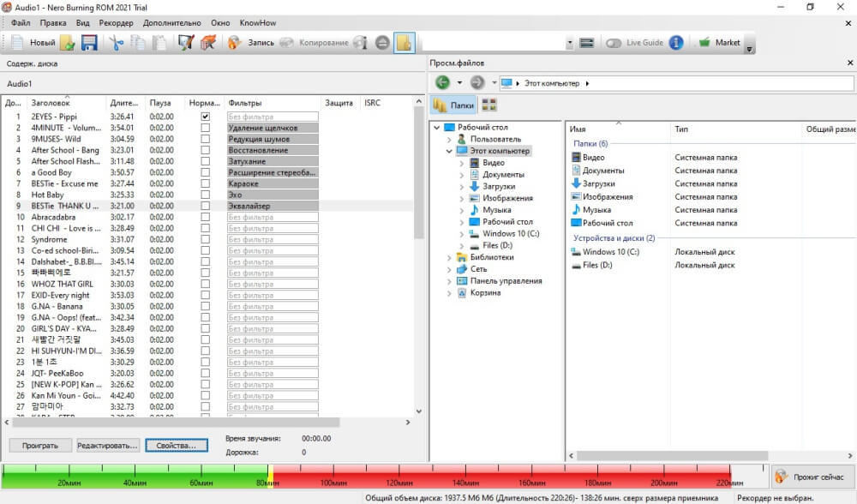Click the burn disc Запись icon
Screen dimensions: 857x504
234,43
